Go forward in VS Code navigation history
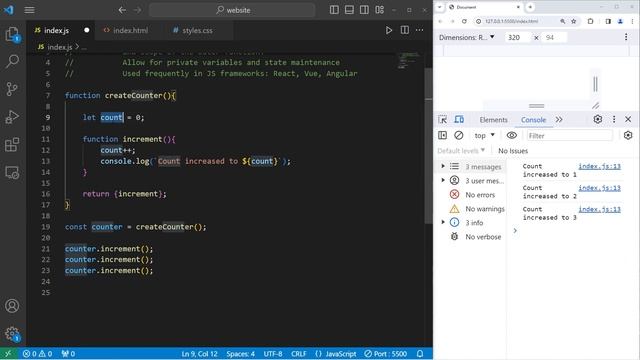The image size is (640, 360). tap(138, 10)
